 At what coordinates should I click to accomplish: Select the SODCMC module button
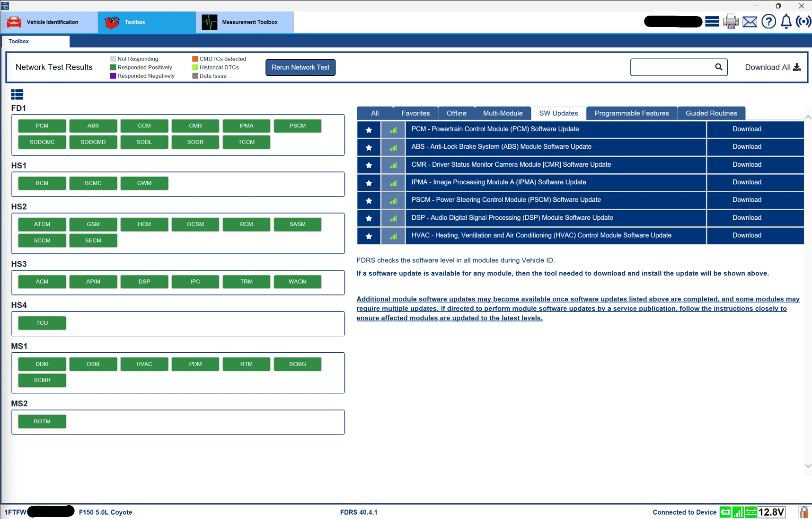[42, 142]
